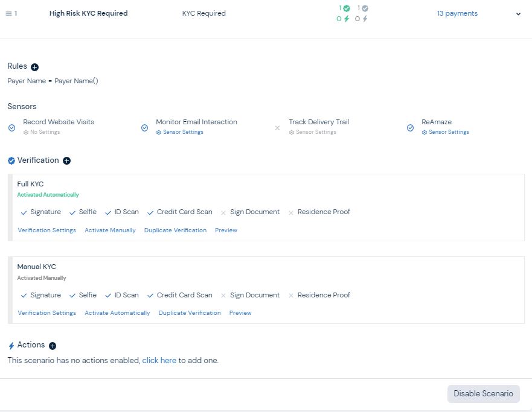Screen dimensions: 532x412
Task: Click the Disable Scenario button
Action: click(x=482, y=393)
